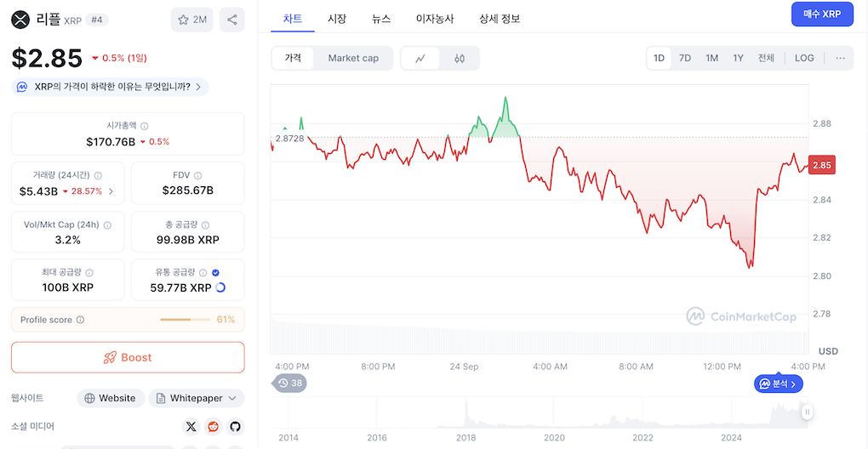The image size is (868, 449).
Task: Click info icon next to 유통 공급량
Action: pos(203,273)
